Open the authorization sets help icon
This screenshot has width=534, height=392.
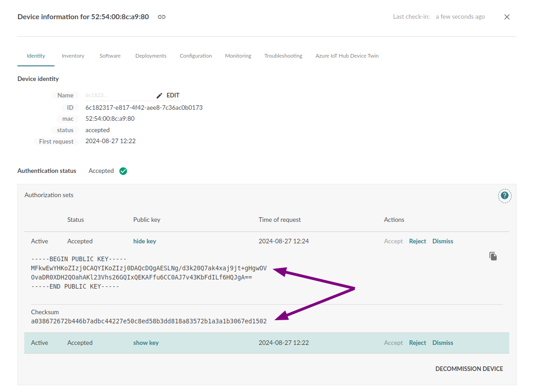504,196
